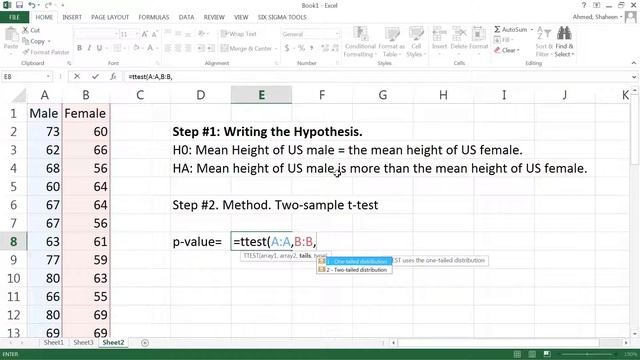Image resolution: width=640 pixels, height=360 pixels.
Task: Click Decrease Font Size icon
Action: tap(155, 34)
